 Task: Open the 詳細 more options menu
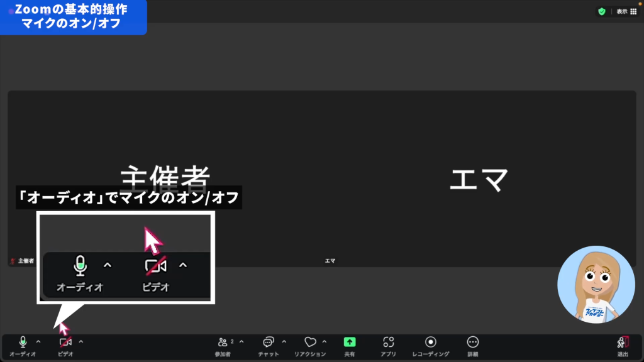[x=473, y=345]
